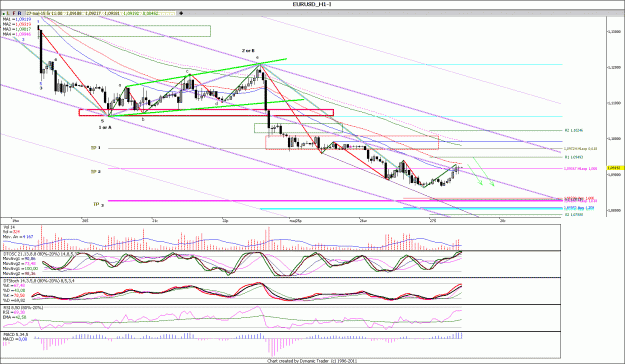Viewport: 625px width, 364px height.
Task: Click the wave 'b' label below triangle
Action: click(143, 119)
